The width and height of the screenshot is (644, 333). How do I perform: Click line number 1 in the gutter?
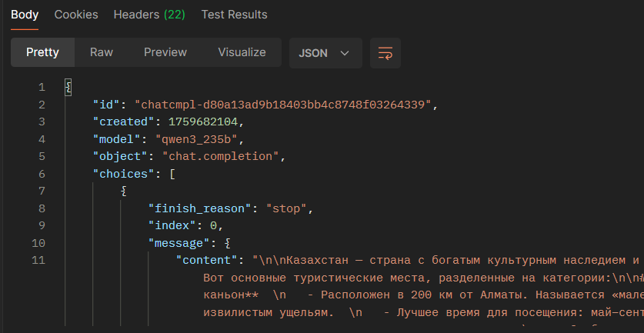42,87
